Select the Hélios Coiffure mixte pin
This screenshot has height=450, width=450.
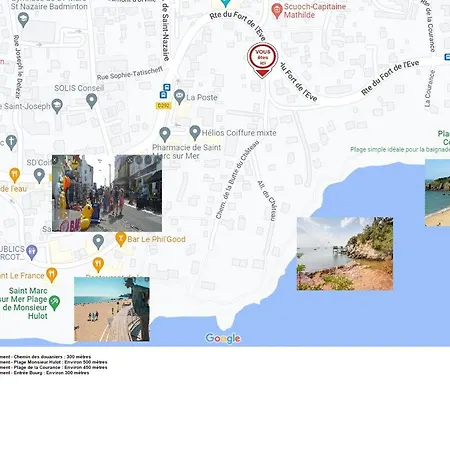click(195, 133)
